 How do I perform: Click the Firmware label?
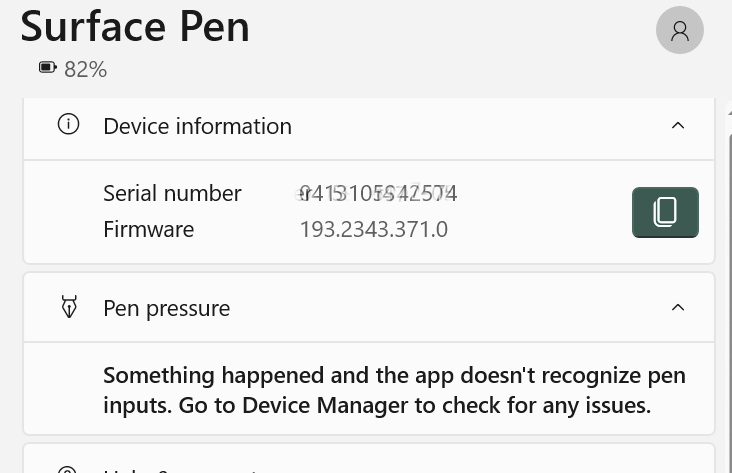pos(148,229)
